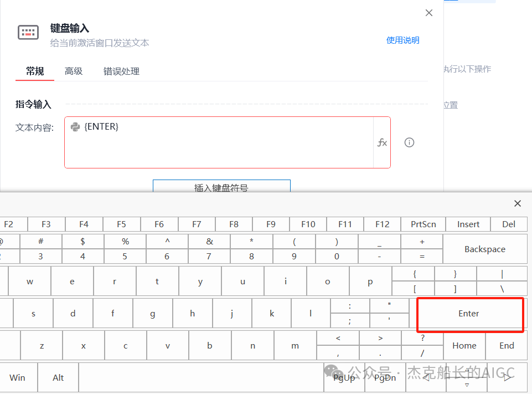Click the percent sign key
The image size is (532, 394).
tap(125, 242)
